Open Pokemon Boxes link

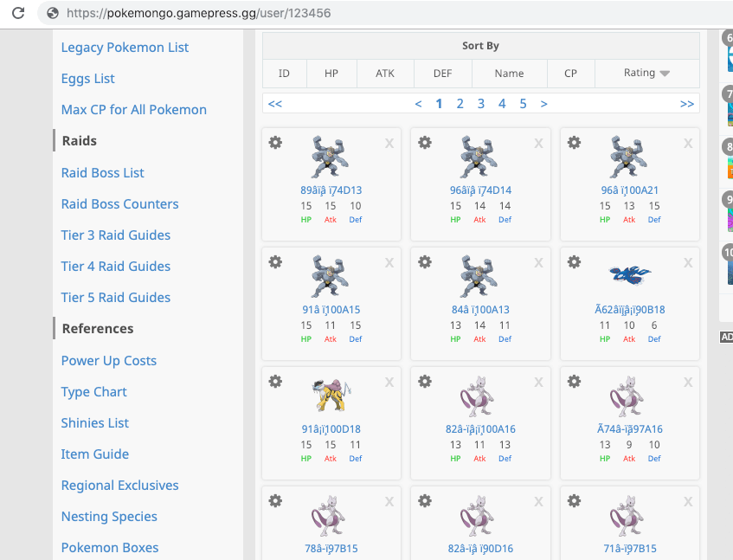pyautogui.click(x=110, y=548)
